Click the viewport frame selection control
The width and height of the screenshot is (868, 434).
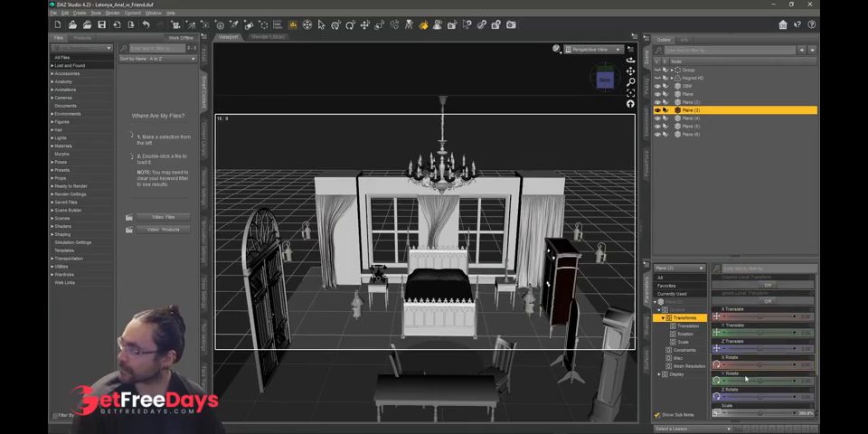pyautogui.click(x=630, y=93)
